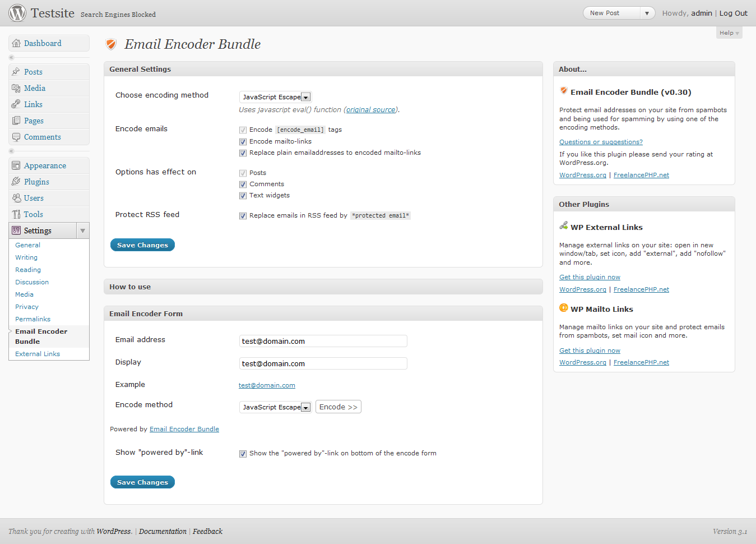Click the Links chain icon
The image size is (756, 544).
16,104
